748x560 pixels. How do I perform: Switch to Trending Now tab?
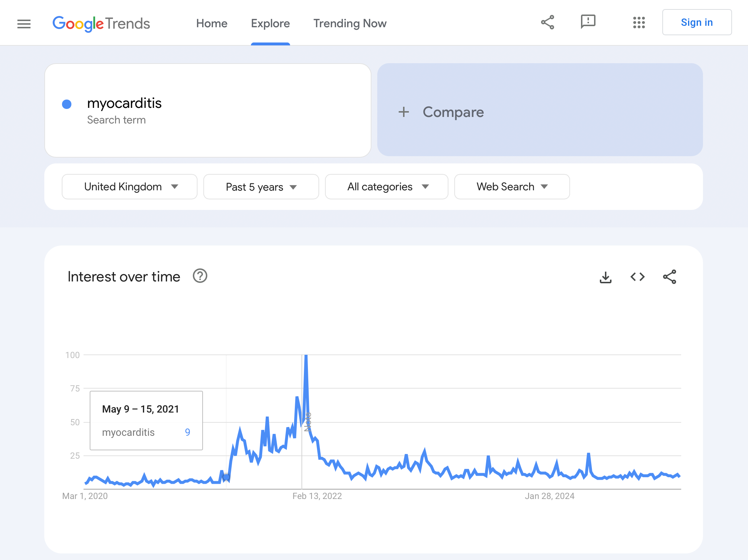[350, 23]
